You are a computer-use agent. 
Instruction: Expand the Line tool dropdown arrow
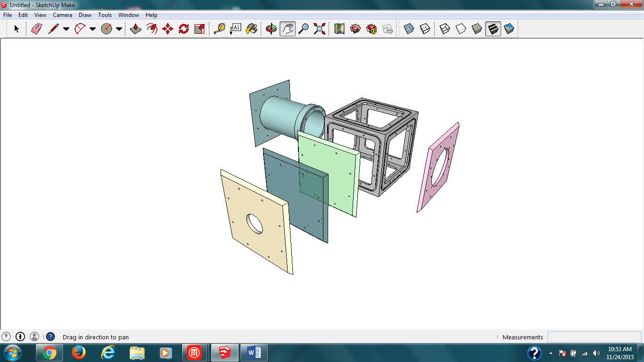pyautogui.click(x=66, y=29)
